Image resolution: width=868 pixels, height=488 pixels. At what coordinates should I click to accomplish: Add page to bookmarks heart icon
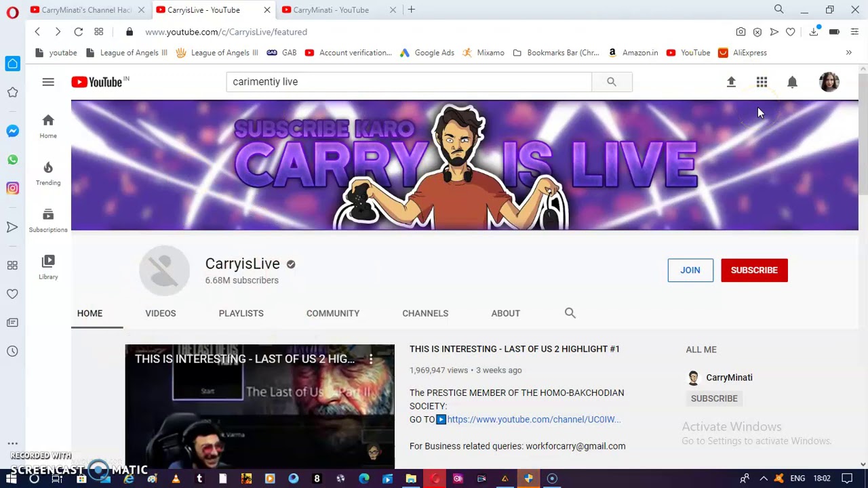790,32
